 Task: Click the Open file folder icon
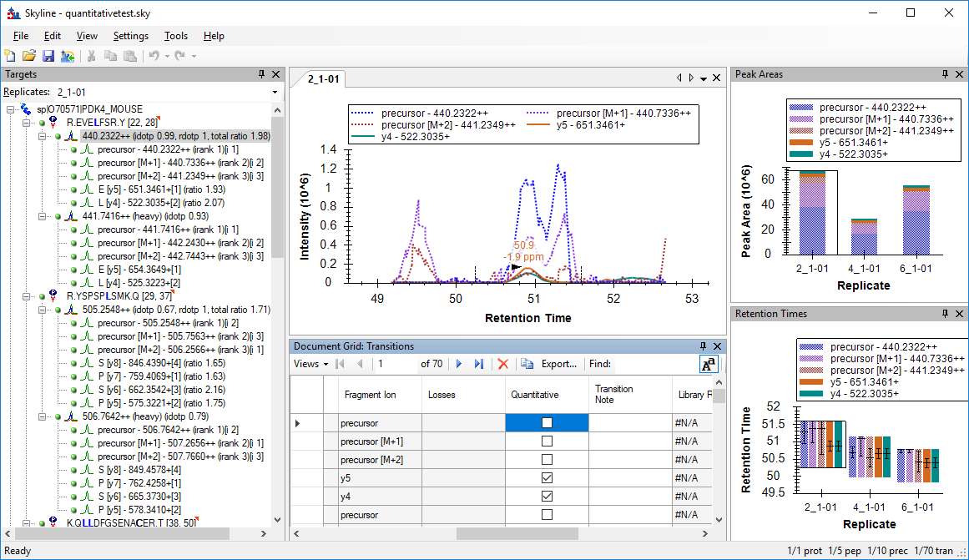[x=29, y=56]
